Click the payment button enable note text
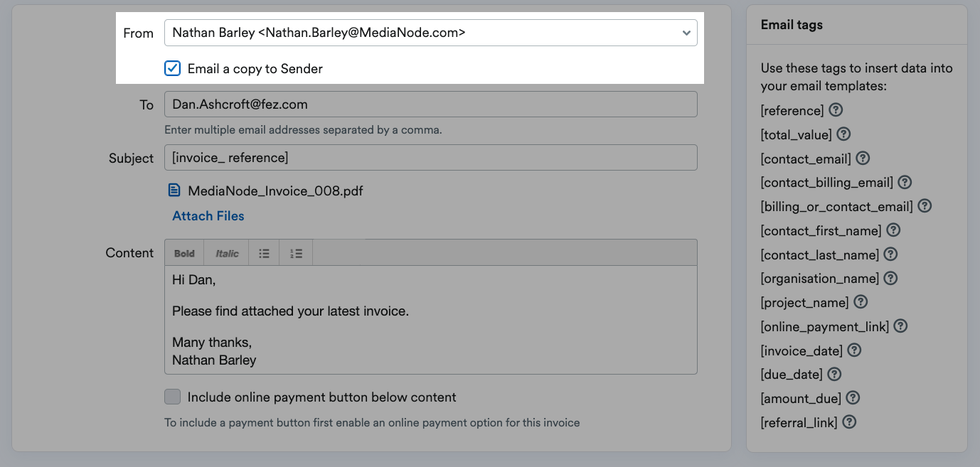The width and height of the screenshot is (980, 467). click(372, 423)
